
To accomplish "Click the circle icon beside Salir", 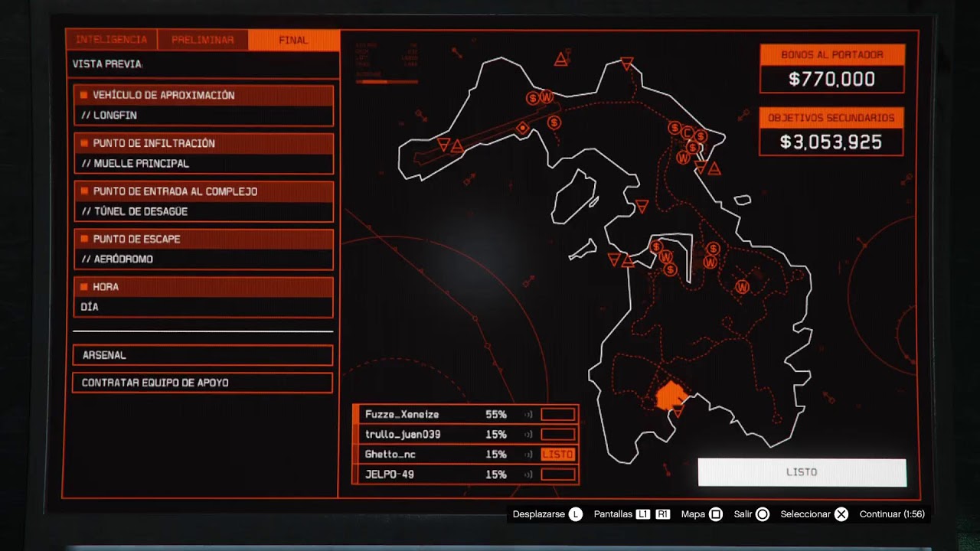I will point(763,514).
